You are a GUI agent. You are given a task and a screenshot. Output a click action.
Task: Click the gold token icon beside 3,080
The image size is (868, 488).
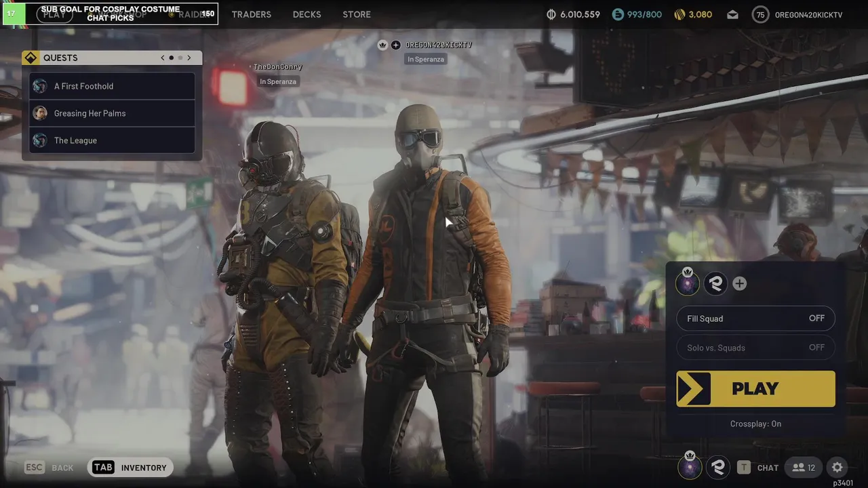tap(679, 14)
